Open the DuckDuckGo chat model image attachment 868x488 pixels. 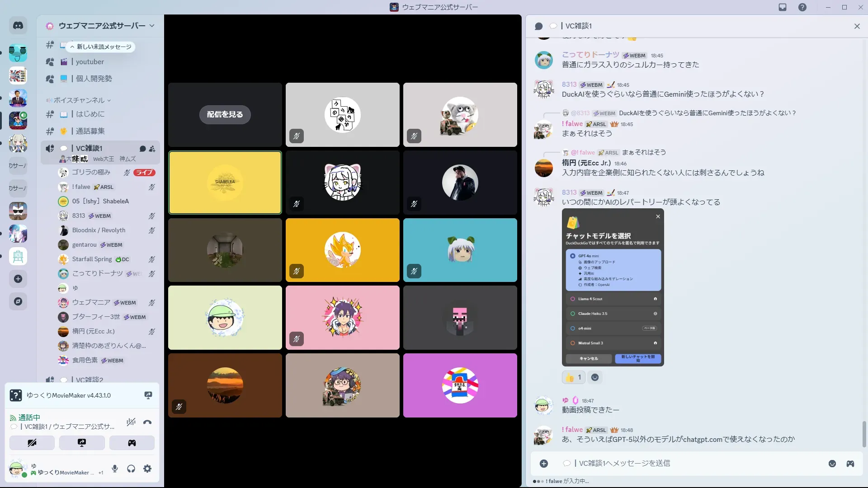(x=613, y=287)
